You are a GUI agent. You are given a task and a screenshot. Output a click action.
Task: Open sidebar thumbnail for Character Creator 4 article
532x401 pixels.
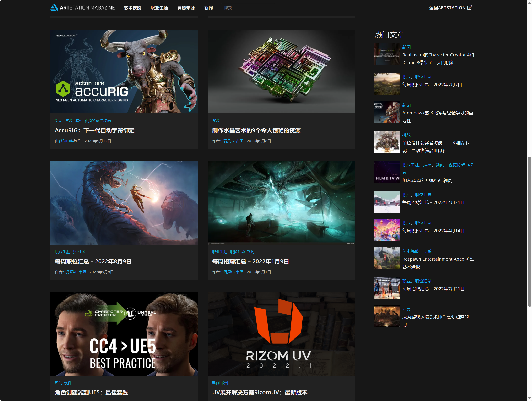pyautogui.click(x=387, y=54)
